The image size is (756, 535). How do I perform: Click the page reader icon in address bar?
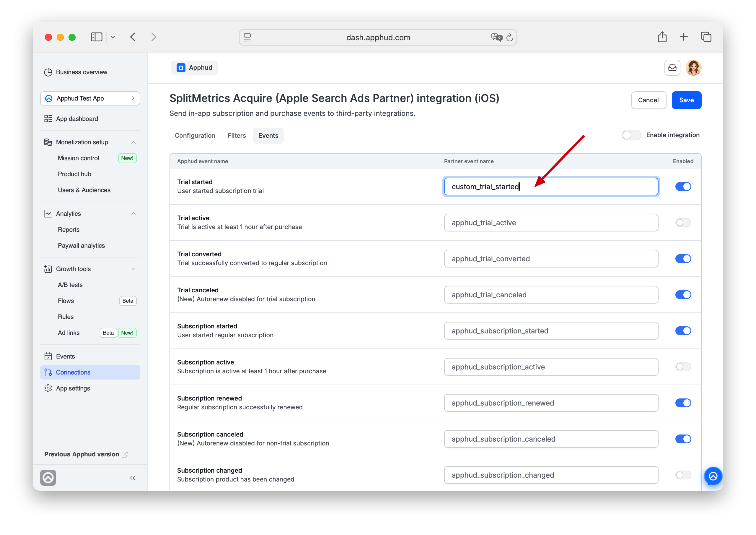tap(247, 37)
